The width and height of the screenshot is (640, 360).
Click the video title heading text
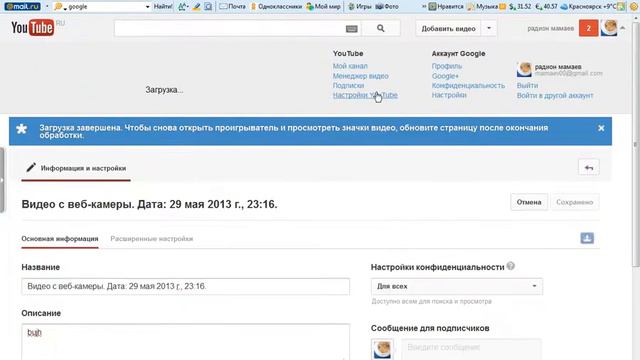click(x=149, y=204)
